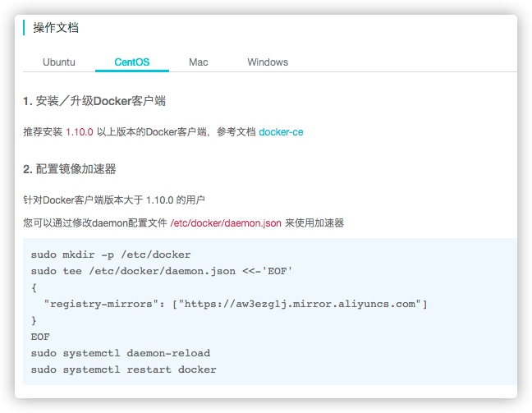Click the sudo mkdir -p /etc/docker line

111,255
